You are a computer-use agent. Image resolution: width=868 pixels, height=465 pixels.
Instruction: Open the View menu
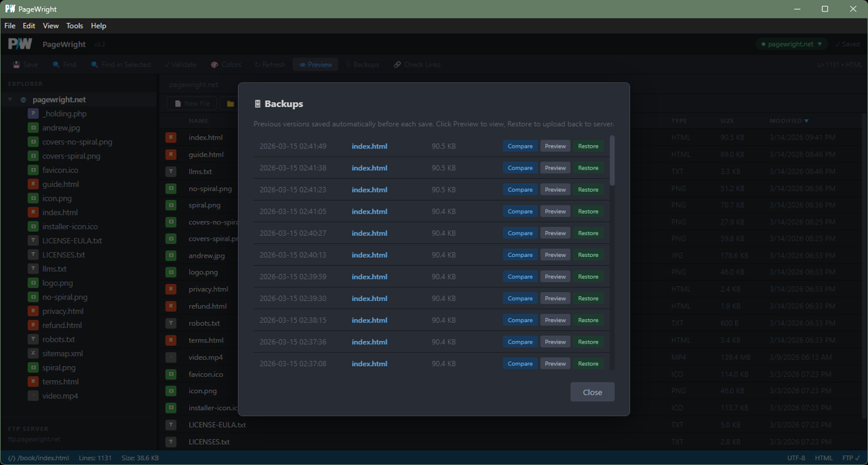[50, 26]
